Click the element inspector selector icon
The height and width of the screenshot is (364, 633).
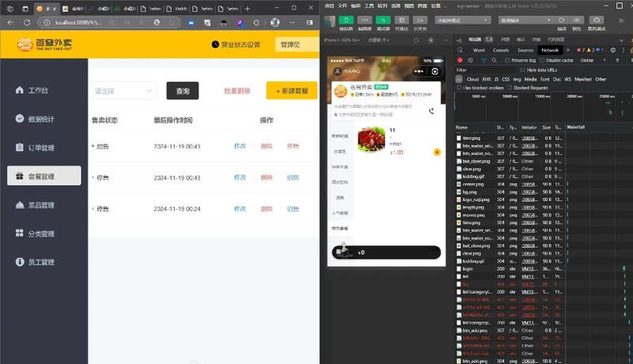click(x=460, y=50)
